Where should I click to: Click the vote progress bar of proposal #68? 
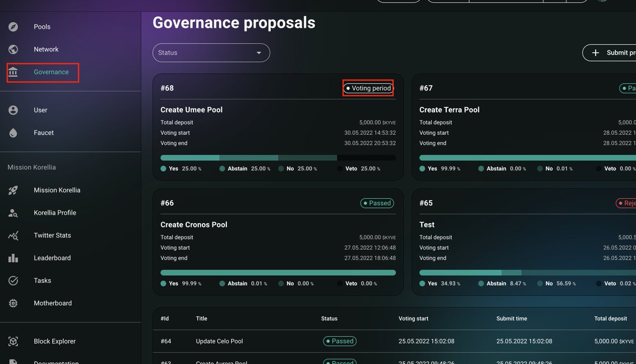278,158
